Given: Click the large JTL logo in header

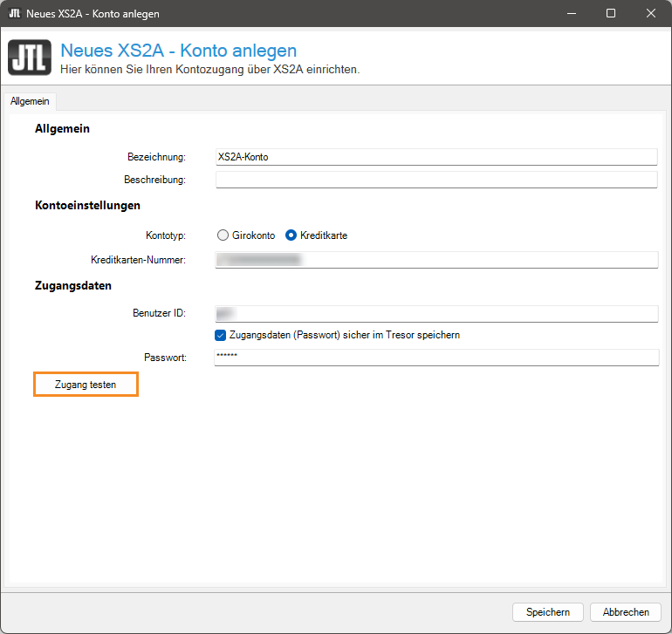Looking at the screenshot, I should pos(29,58).
